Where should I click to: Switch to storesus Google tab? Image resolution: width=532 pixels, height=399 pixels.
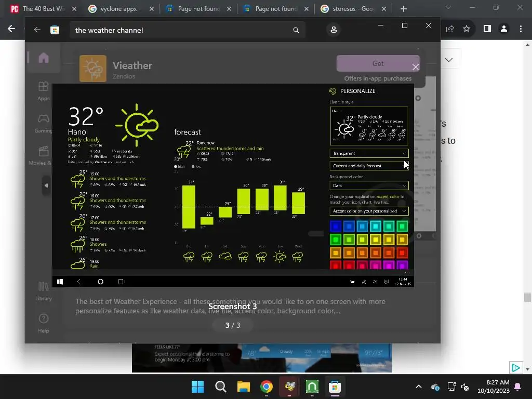352,9
